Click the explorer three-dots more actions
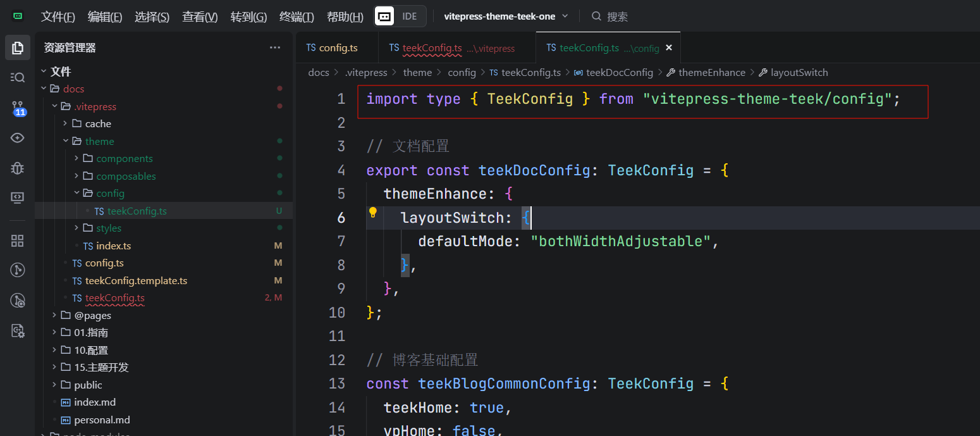The image size is (980, 436). [x=274, y=47]
